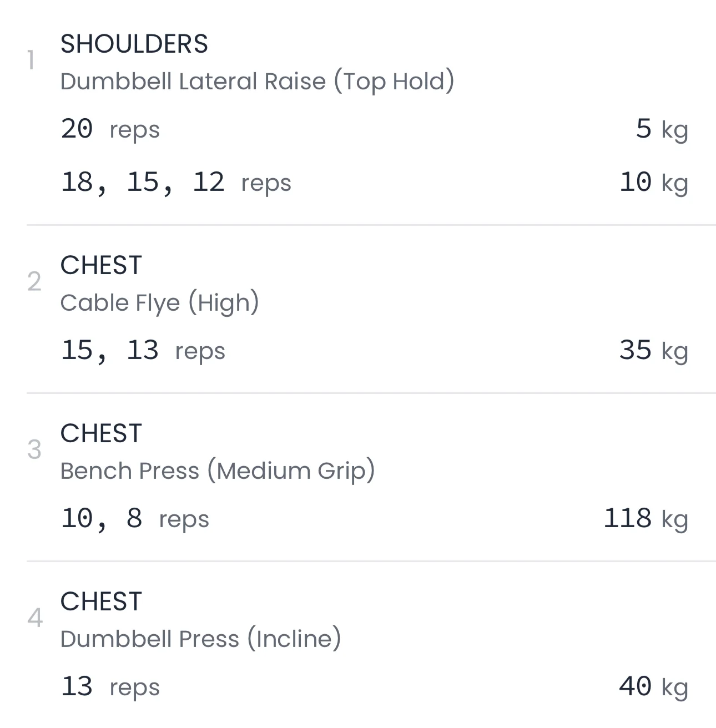Click exercise index number 3
Screen dimensions: 716x728
(34, 450)
